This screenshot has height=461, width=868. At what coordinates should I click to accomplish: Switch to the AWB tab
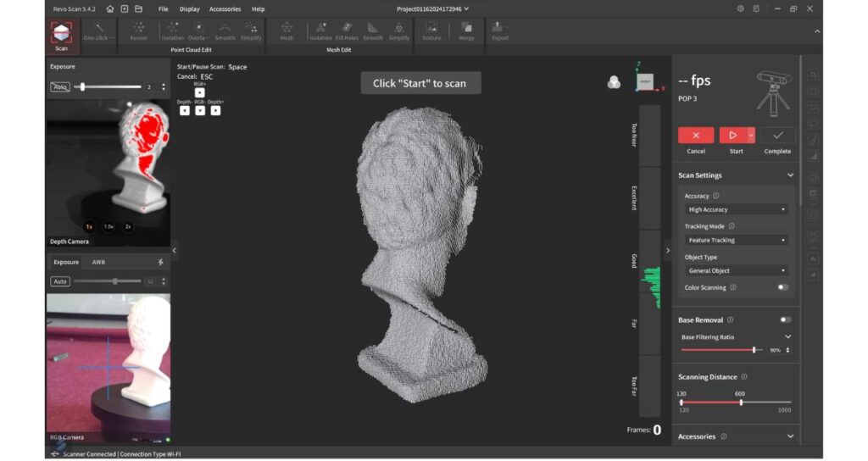pos(98,262)
